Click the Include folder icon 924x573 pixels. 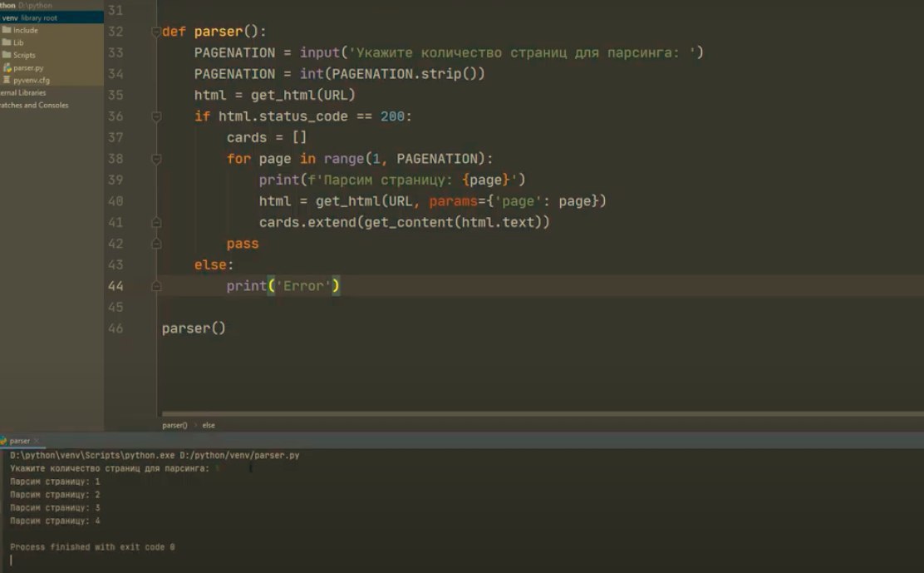point(7,29)
